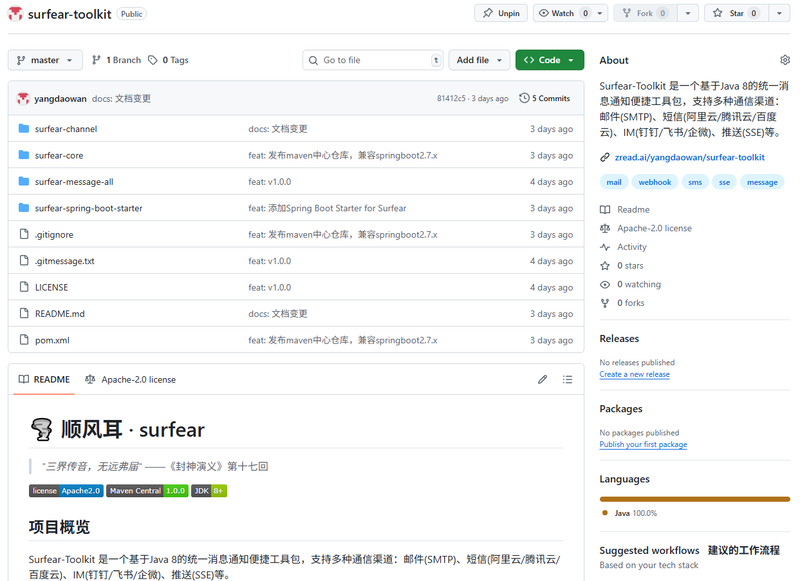Select the message topic tag
The width and height of the screenshot is (800, 581).
tap(762, 182)
